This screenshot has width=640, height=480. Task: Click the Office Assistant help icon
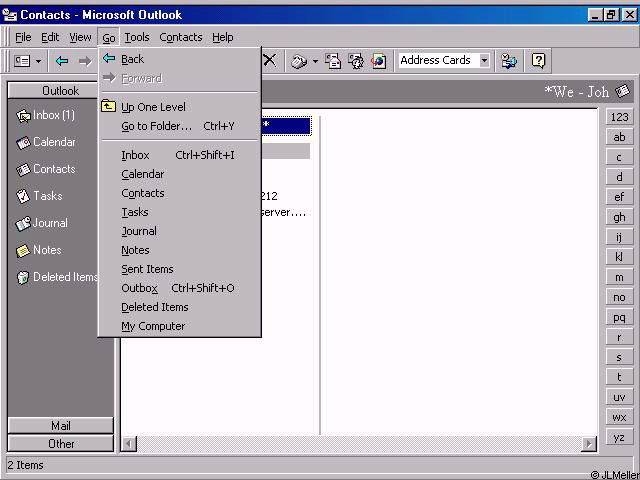pyautogui.click(x=538, y=61)
